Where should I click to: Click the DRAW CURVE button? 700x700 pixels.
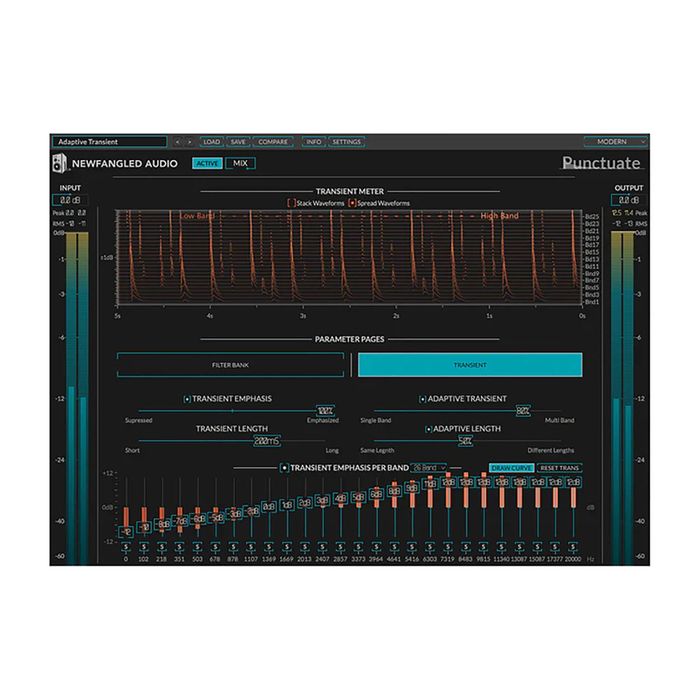tap(510, 467)
